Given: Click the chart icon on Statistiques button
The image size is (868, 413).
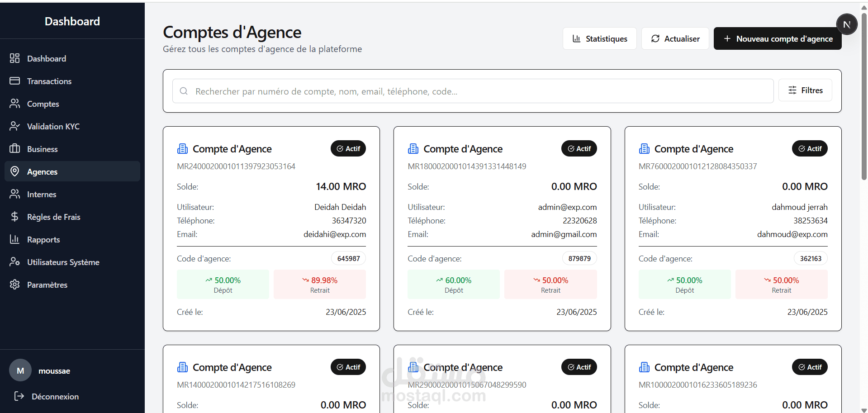Looking at the screenshot, I should tap(576, 38).
